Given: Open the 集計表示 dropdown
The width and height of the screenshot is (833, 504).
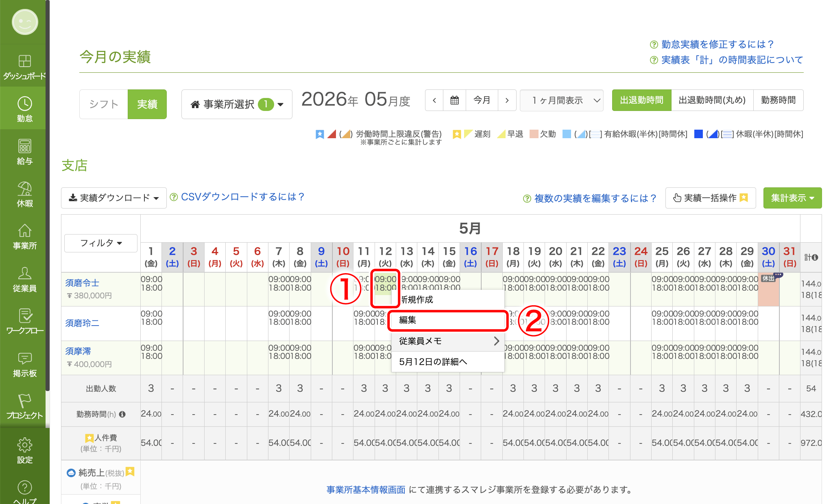Looking at the screenshot, I should [x=792, y=198].
